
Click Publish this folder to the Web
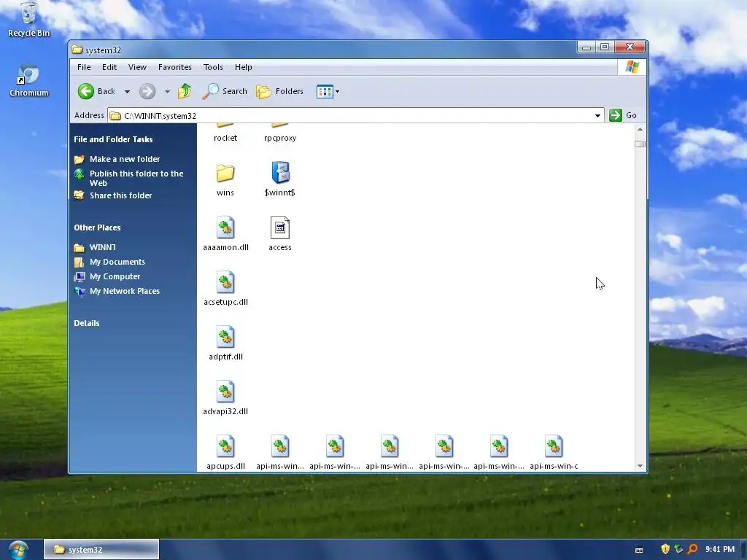136,178
